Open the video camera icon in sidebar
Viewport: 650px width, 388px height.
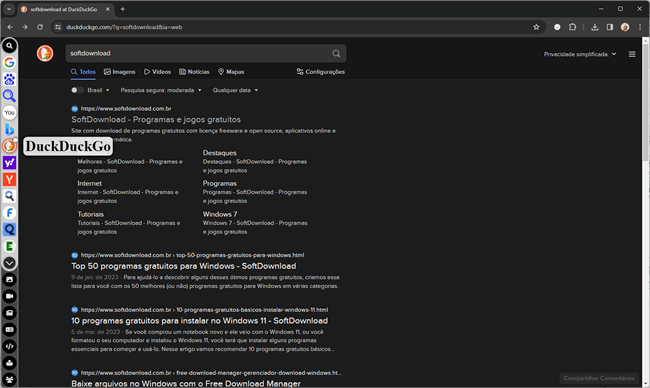click(x=9, y=296)
